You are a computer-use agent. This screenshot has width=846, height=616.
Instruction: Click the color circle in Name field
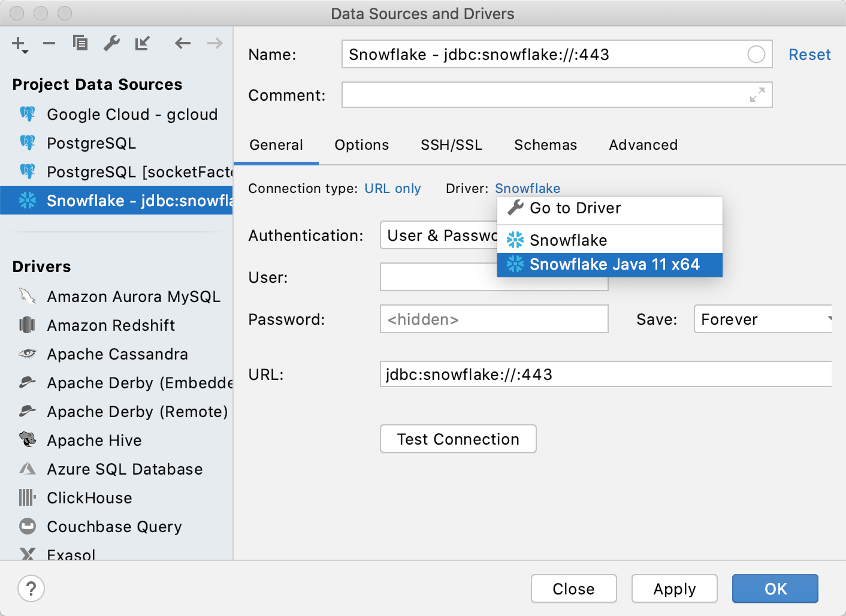click(x=756, y=55)
